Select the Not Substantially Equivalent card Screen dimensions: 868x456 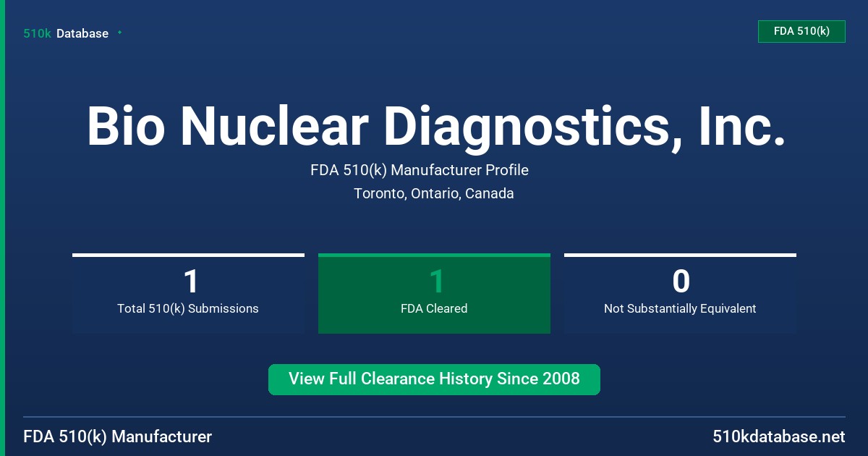point(680,293)
